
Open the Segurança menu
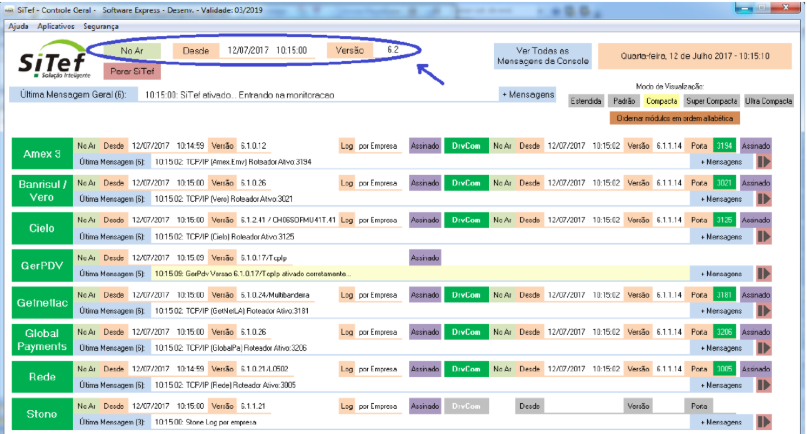click(101, 26)
